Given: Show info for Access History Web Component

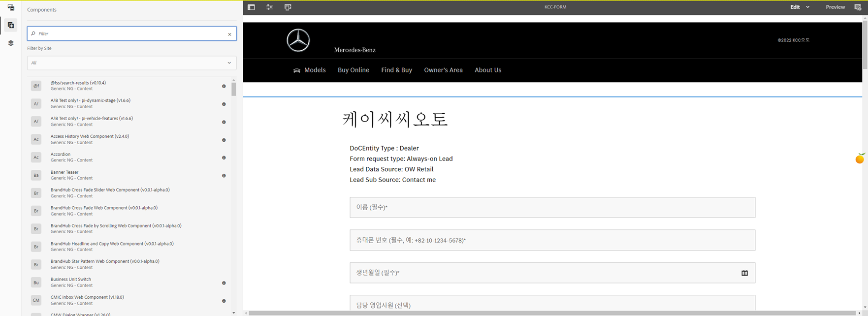Looking at the screenshot, I should (224, 140).
